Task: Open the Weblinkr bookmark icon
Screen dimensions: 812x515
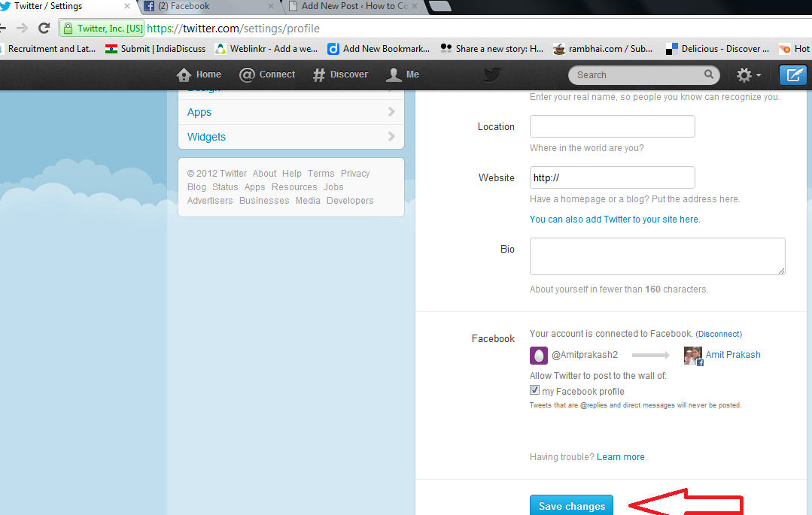Action: pyautogui.click(x=220, y=49)
